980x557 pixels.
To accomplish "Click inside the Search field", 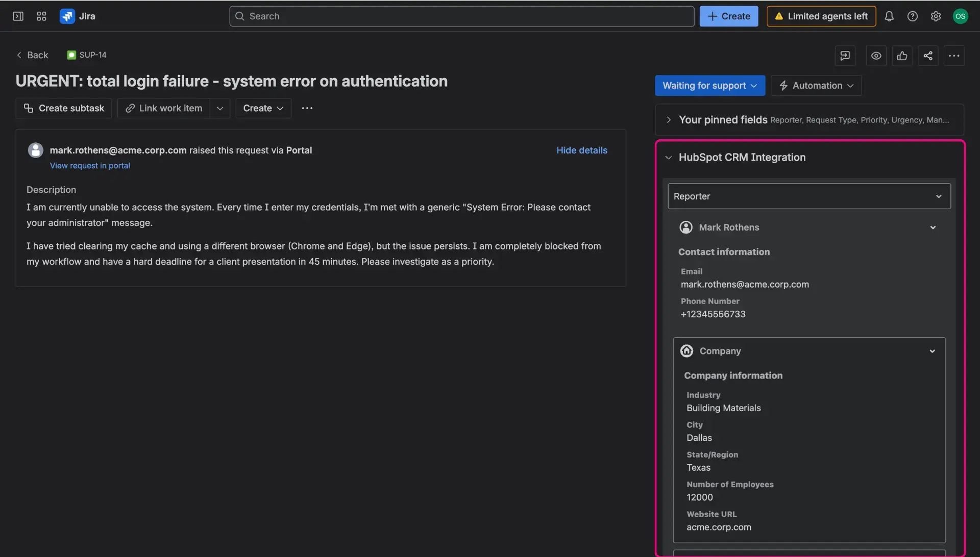I will (459, 16).
